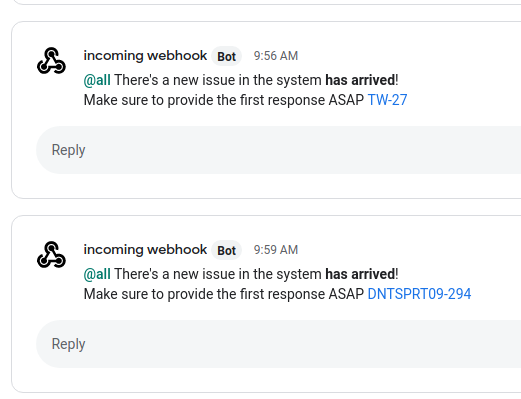Click the @all mention in 9:59 AM message

tap(97, 274)
